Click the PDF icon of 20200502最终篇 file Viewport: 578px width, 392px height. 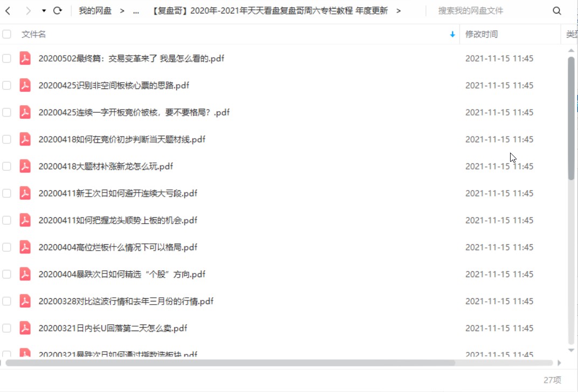[x=25, y=58]
